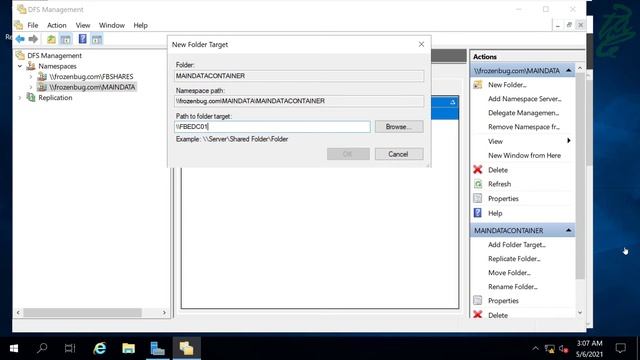Select \\frozenbug.com\FBSHARES namespace
Viewport: 640px width, 360px height.
pyautogui.click(x=91, y=76)
